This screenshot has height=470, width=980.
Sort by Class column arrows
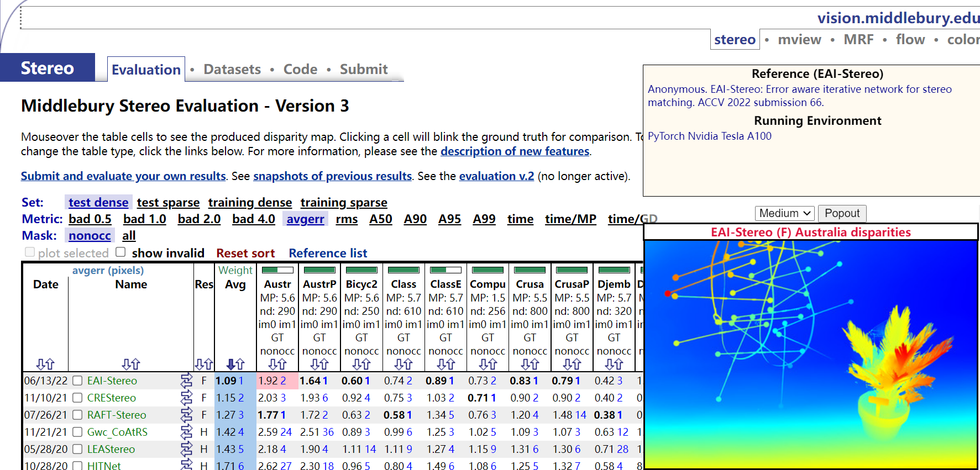(x=403, y=364)
